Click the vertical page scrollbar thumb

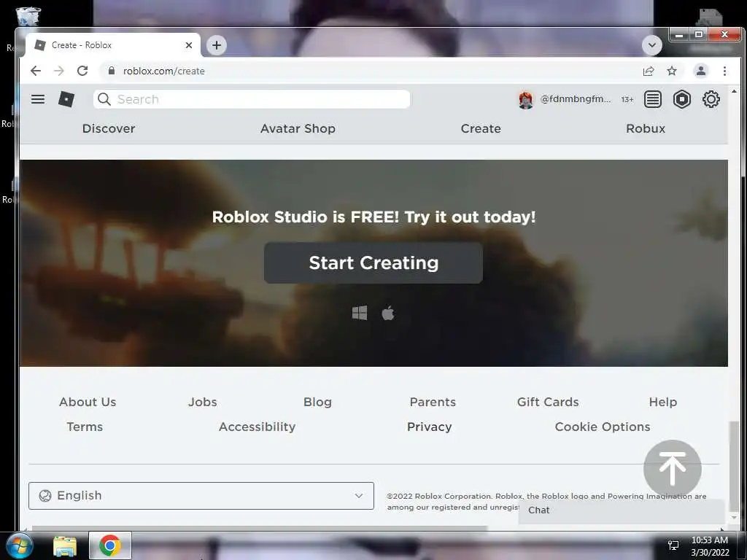[x=734, y=466]
